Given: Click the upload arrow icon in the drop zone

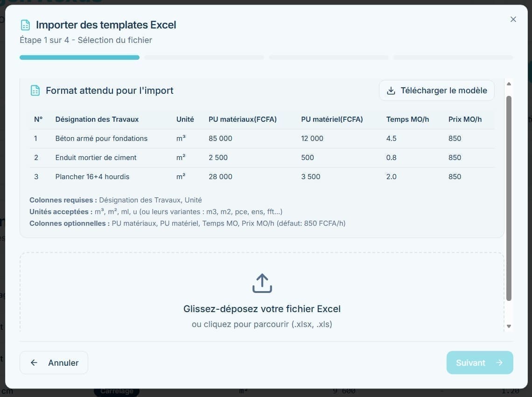Looking at the screenshot, I should pos(262,283).
